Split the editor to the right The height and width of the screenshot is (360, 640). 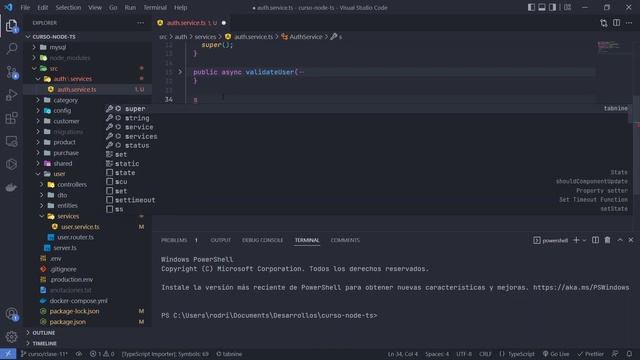(x=616, y=23)
